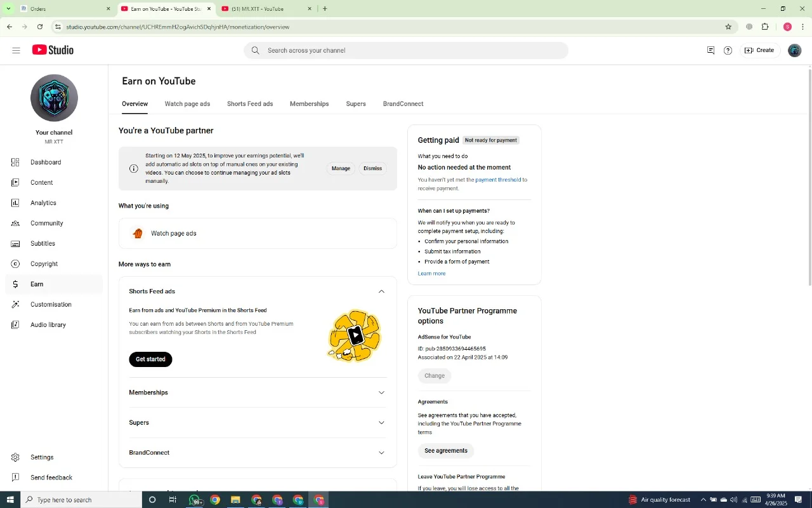Click the browser address bar URL
This screenshot has width=812, height=508.
tap(178, 27)
